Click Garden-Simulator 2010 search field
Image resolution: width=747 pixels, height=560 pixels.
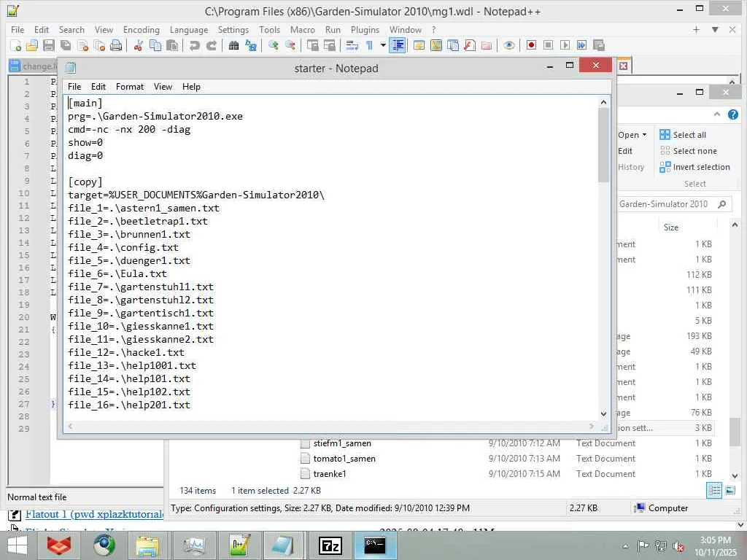675,204
